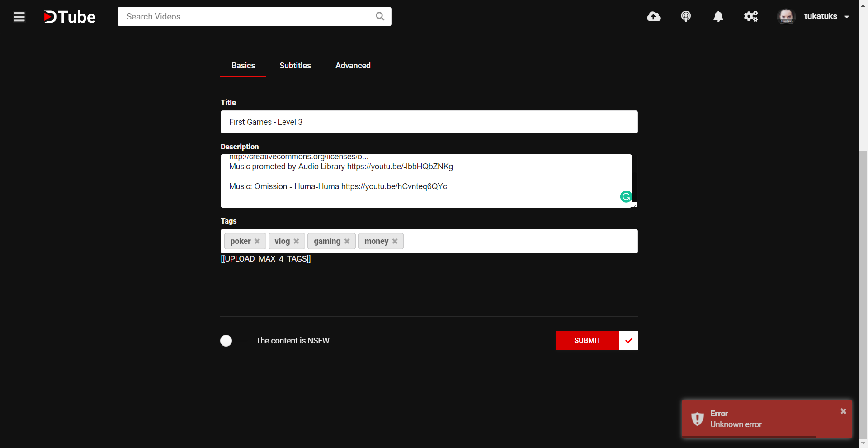The width and height of the screenshot is (868, 448).
Task: Toggle the NSFW content switch
Action: pyautogui.click(x=226, y=341)
